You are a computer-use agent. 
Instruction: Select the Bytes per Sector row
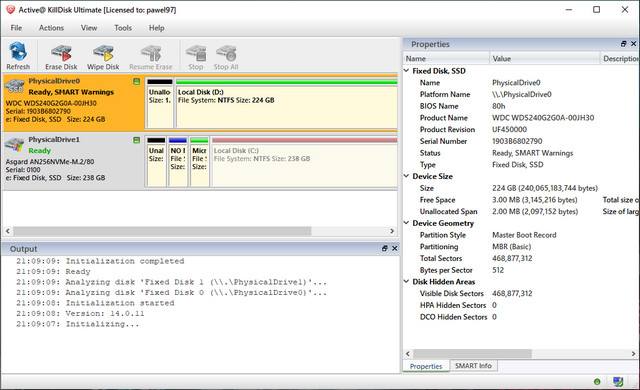coord(521,270)
